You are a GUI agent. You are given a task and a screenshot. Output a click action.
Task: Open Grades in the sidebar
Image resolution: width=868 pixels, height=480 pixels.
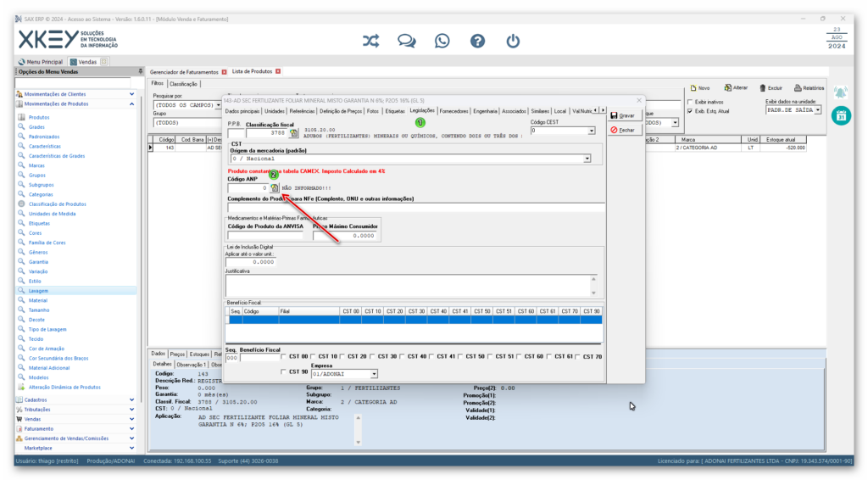(36, 126)
